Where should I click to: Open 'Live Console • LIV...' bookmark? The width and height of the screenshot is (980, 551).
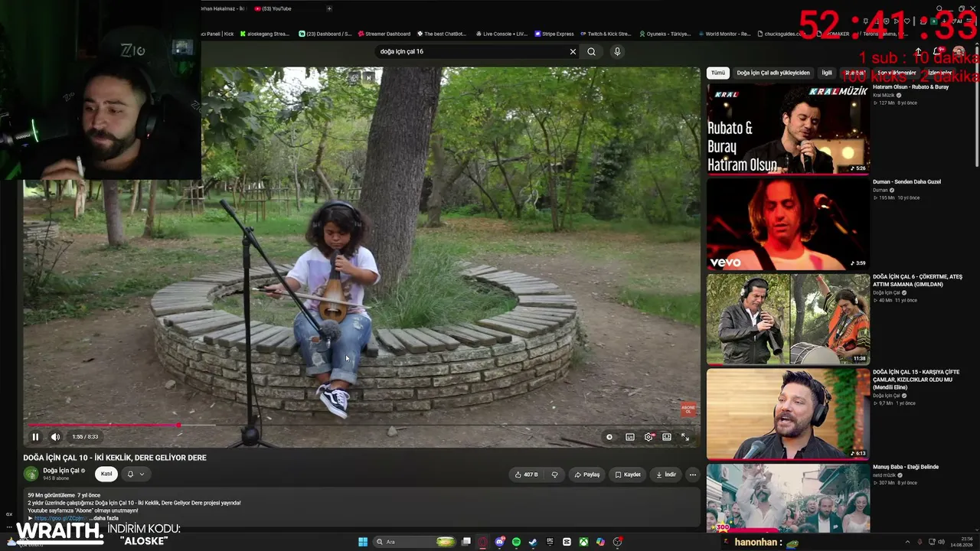tap(501, 34)
